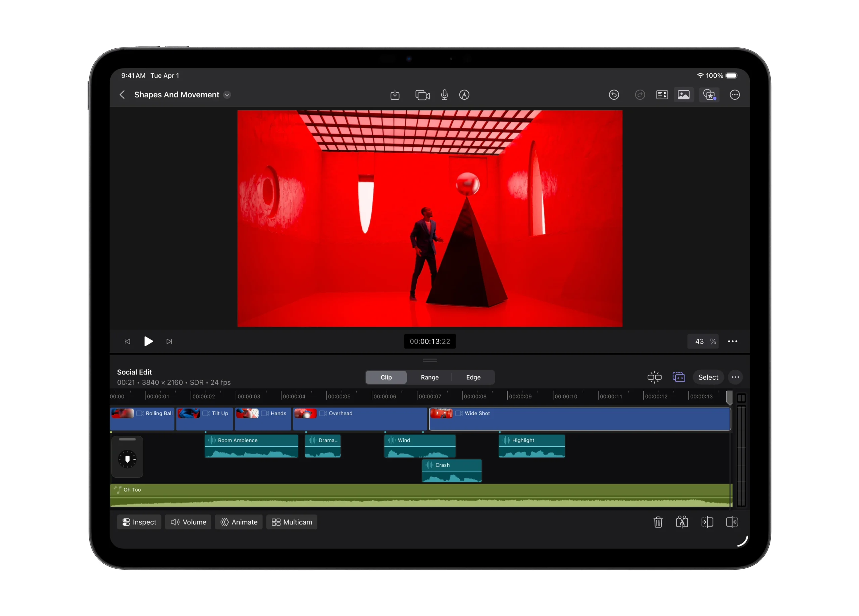This screenshot has height=616, width=859.
Task: Click the Undo icon
Action: [x=614, y=95]
